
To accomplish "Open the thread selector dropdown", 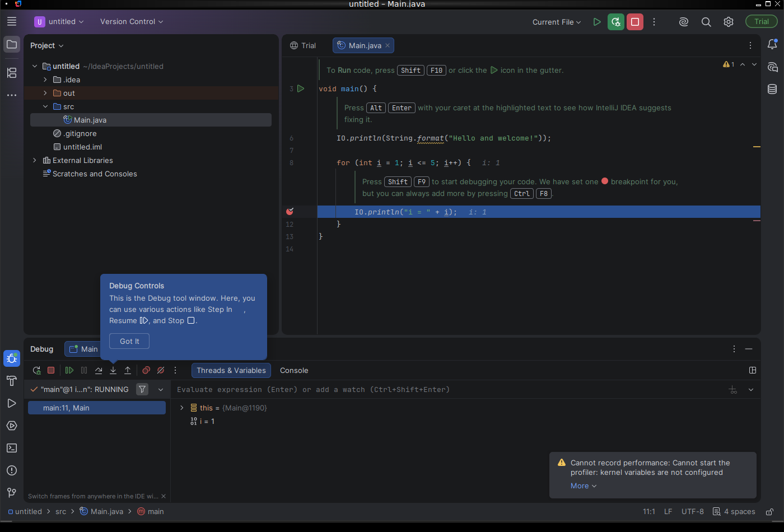I will point(161,389).
